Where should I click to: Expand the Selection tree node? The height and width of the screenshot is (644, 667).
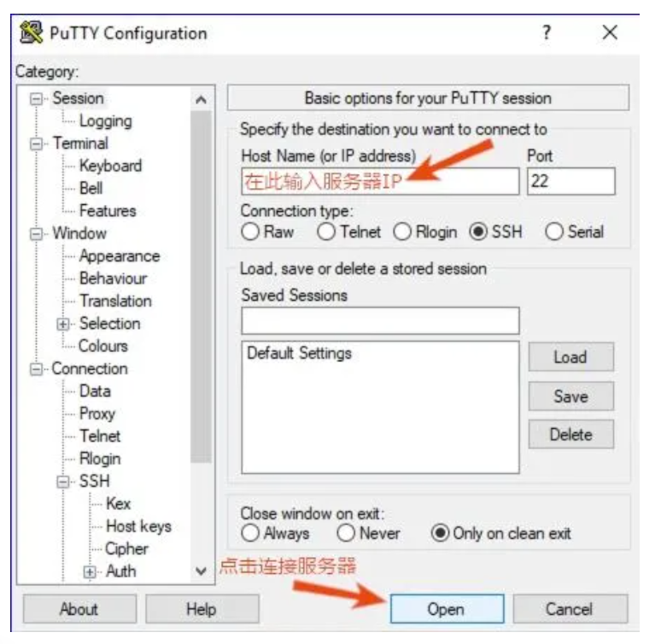pos(63,324)
